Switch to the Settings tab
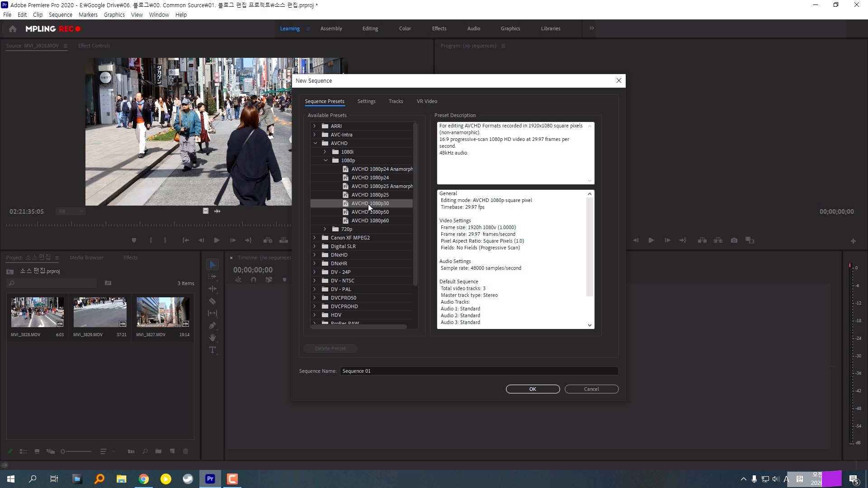868x488 pixels. click(x=366, y=101)
